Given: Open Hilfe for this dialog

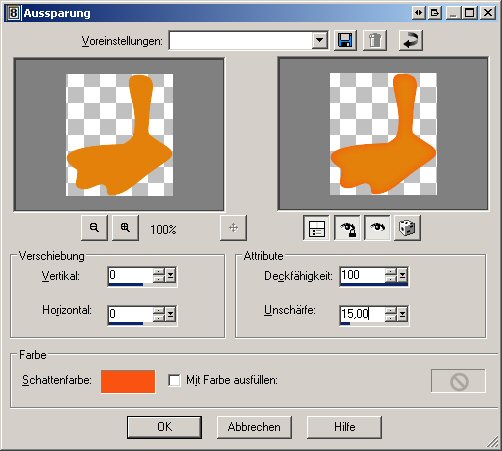Looking at the screenshot, I should pyautogui.click(x=344, y=427).
